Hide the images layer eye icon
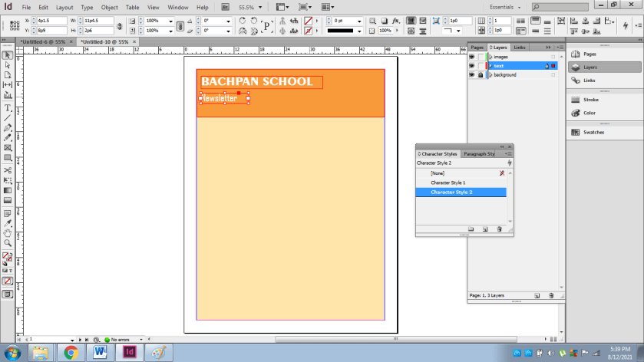 coord(472,57)
